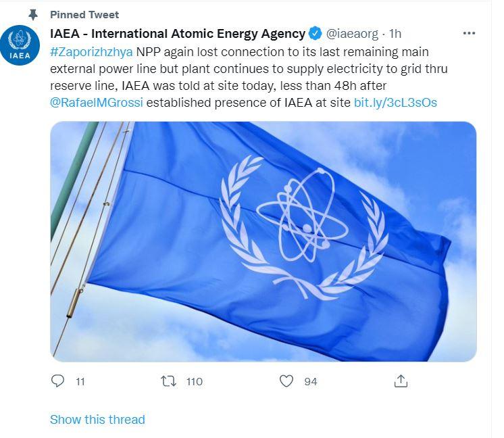Retweet the IAEA tweet
504x438 pixels.
pyautogui.click(x=168, y=381)
